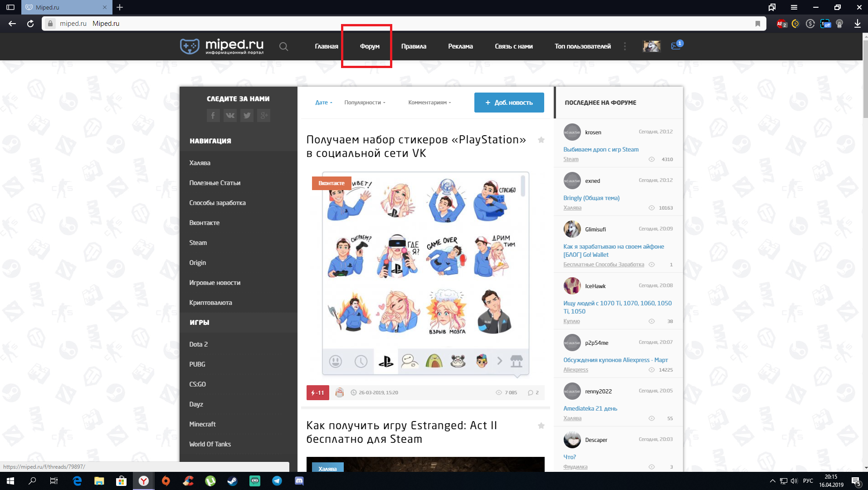Open Discord from the taskbar
868x490 pixels.
pos(299,481)
